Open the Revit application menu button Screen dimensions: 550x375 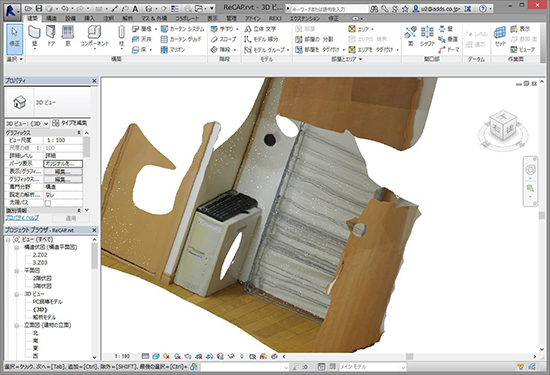pos(12,11)
